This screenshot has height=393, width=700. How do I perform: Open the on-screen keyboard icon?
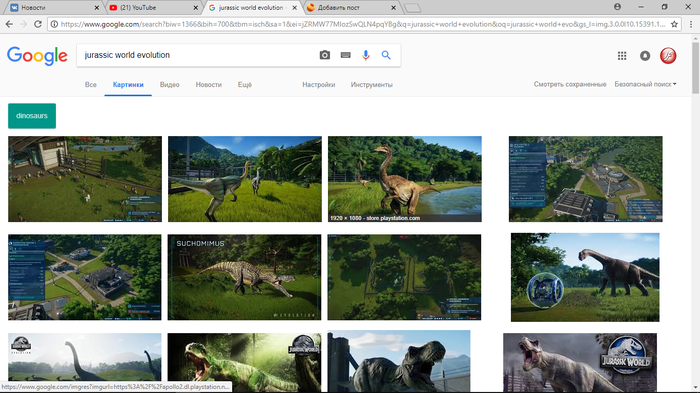pos(345,55)
